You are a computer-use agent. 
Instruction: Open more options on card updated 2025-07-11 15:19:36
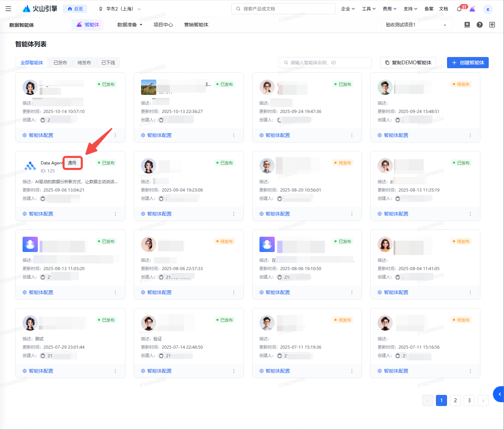352,371
